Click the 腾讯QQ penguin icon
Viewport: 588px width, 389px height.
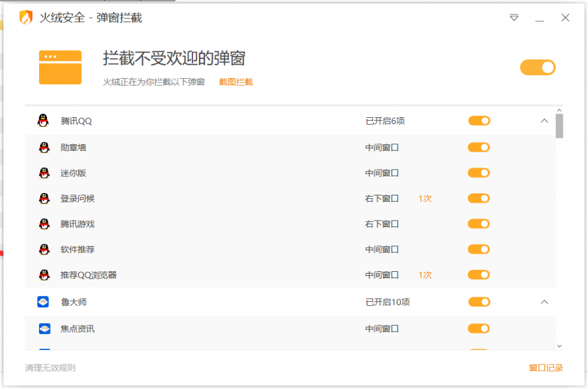click(43, 121)
